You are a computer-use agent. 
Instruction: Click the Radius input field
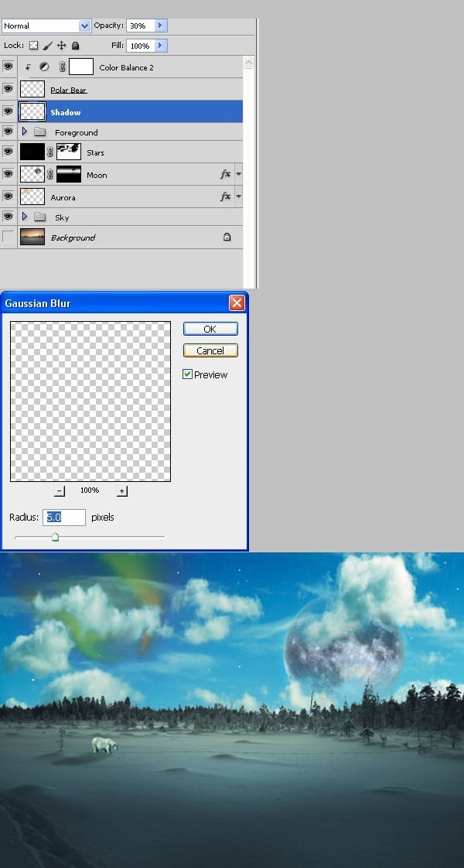click(64, 517)
